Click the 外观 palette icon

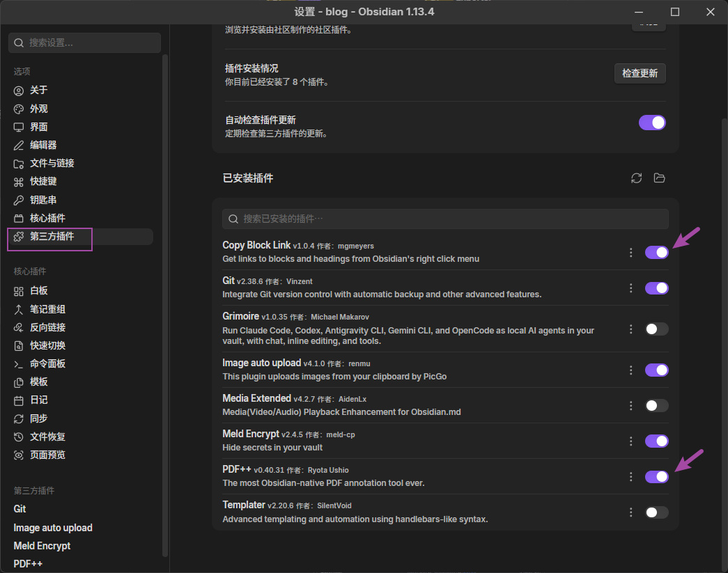(x=19, y=109)
